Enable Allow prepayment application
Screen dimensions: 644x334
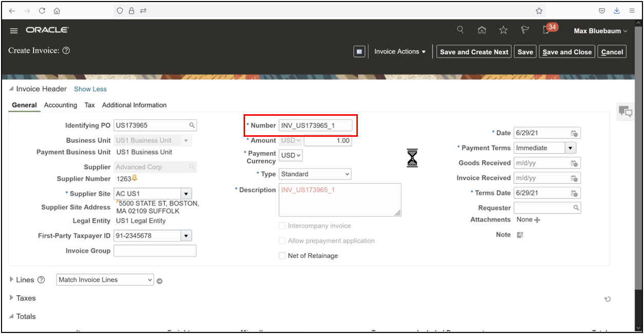[x=282, y=241]
